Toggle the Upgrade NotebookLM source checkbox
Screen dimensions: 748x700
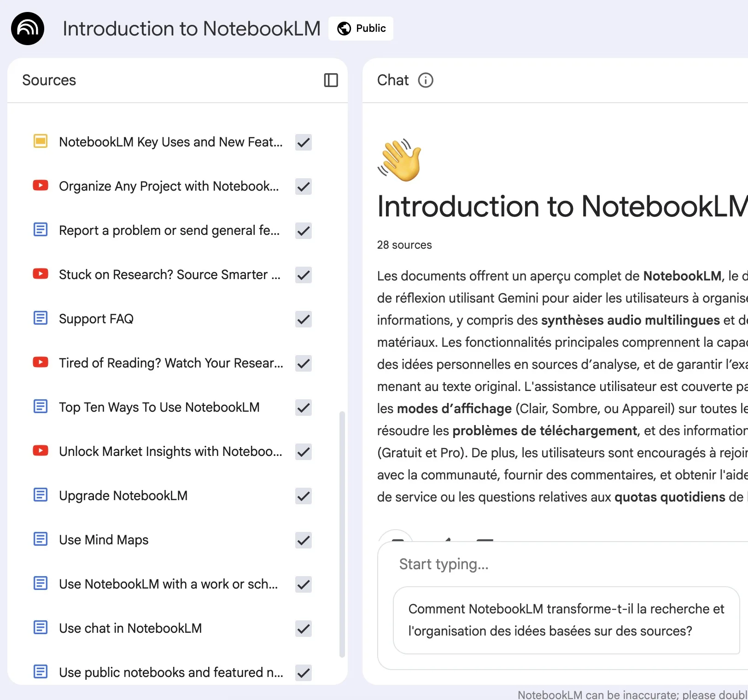tap(303, 496)
